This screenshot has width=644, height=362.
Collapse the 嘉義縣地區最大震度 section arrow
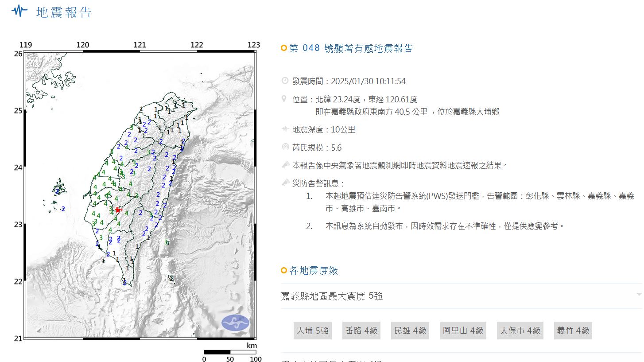(639, 295)
